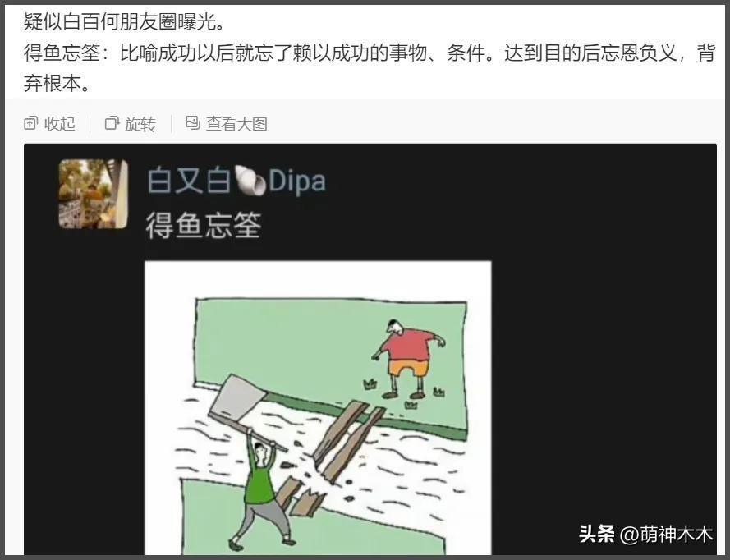Click the @萌神木木 watermark handle

point(667,534)
